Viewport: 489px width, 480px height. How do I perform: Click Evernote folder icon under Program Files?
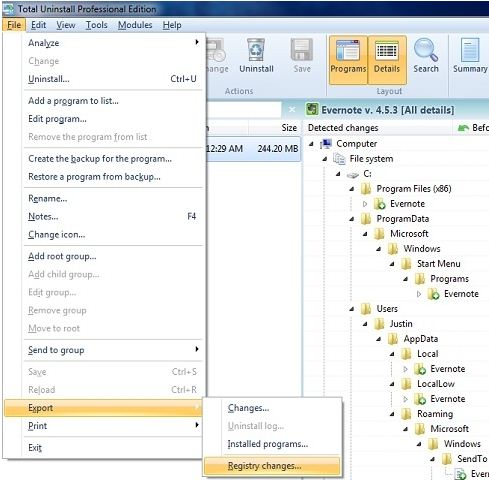click(x=379, y=204)
